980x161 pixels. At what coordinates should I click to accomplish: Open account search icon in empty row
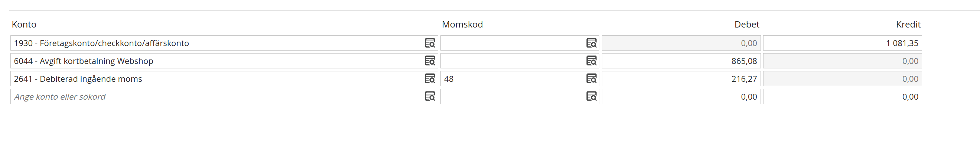(430, 97)
